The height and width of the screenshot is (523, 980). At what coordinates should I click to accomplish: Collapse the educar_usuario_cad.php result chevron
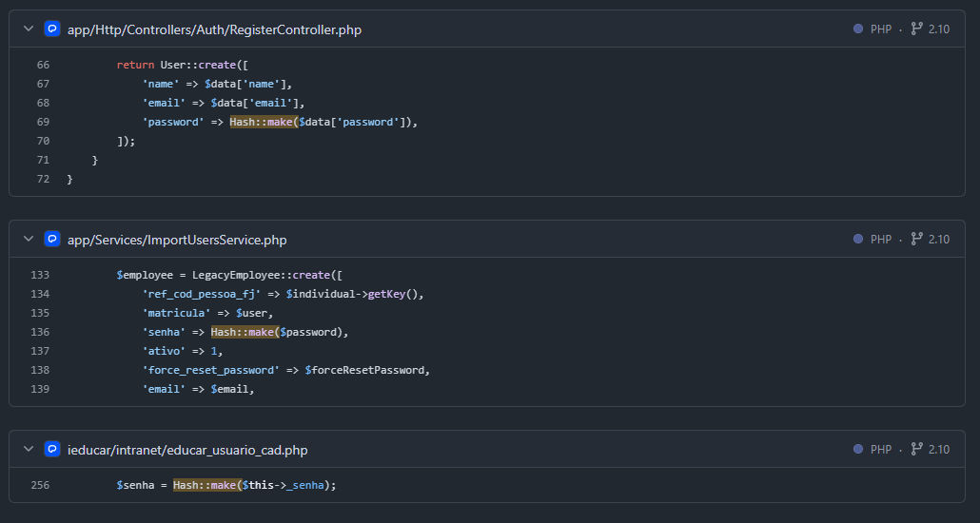[29, 449]
